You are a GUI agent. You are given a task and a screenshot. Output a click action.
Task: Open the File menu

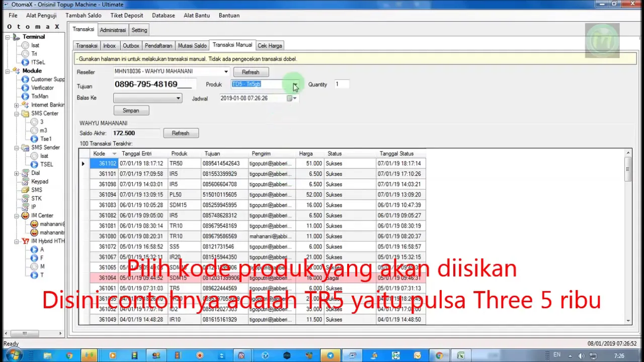click(13, 16)
